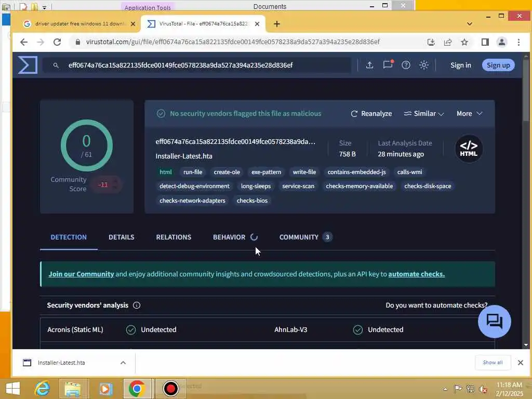Toggle the Chrome side panel icon
Screen dimensions: 532x399
(x=485, y=42)
